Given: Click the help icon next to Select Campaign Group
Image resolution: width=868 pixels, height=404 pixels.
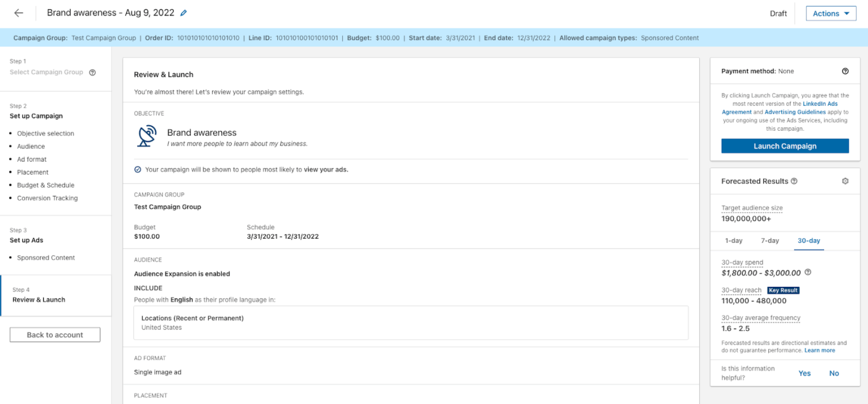Looking at the screenshot, I should (92, 72).
